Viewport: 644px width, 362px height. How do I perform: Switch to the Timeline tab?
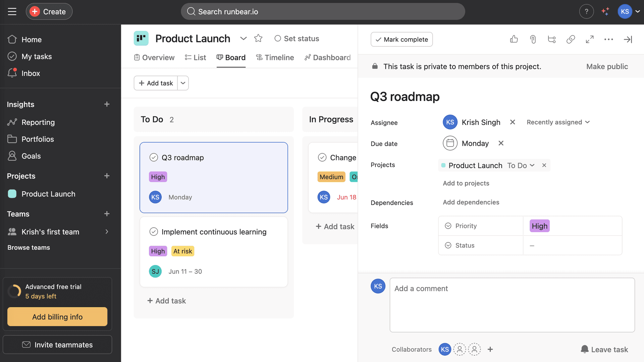[275, 57]
